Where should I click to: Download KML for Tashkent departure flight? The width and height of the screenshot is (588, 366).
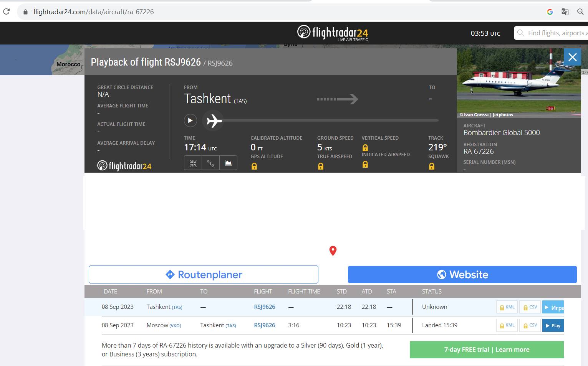click(x=507, y=307)
